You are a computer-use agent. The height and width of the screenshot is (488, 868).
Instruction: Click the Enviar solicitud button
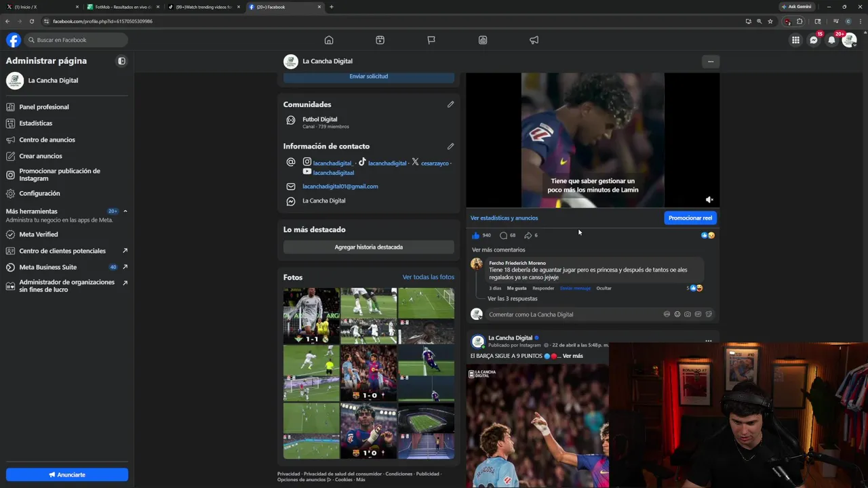pos(369,77)
